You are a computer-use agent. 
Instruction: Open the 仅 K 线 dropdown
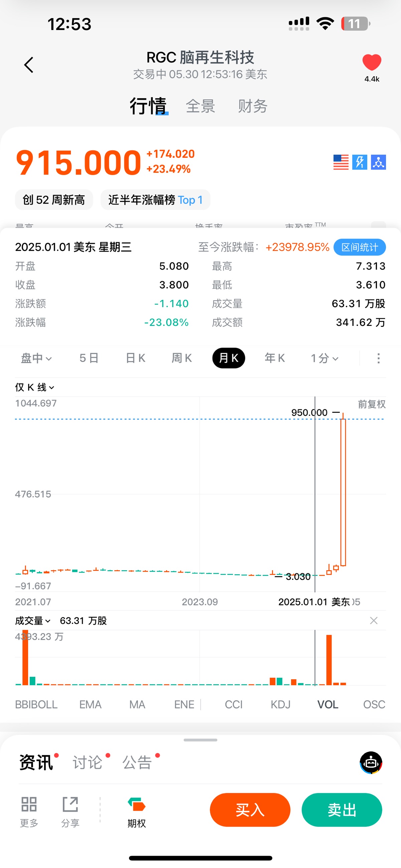[34, 387]
